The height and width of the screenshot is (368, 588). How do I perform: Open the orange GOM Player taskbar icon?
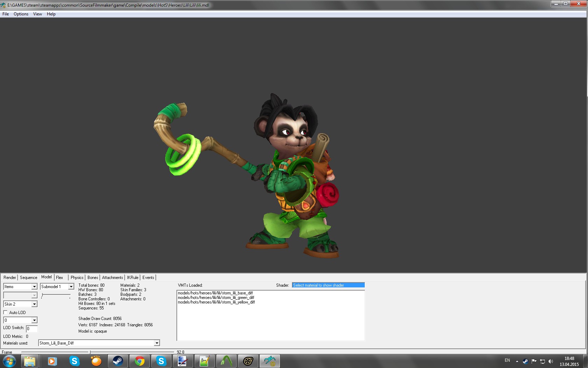pos(96,361)
